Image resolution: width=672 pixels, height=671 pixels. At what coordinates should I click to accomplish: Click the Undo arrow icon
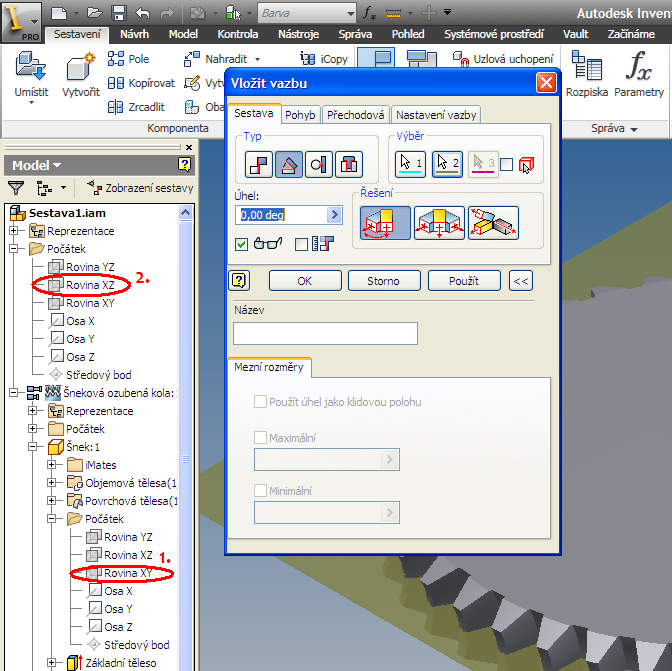(x=143, y=13)
